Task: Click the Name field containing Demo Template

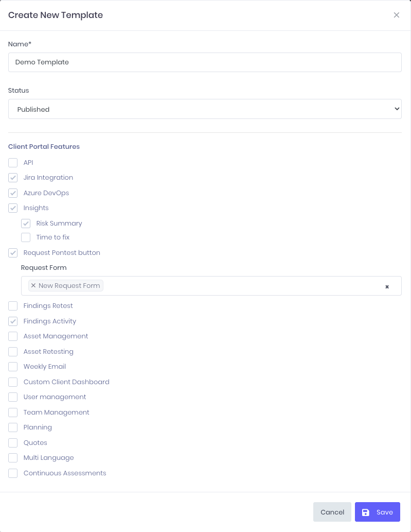Action: 205,62
